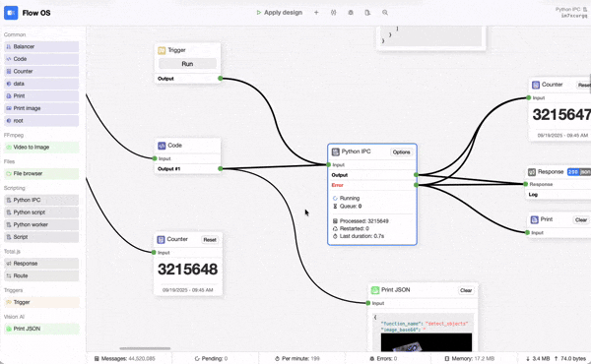The width and height of the screenshot is (591, 364).
Task: Click the Code node's icon on canvas
Action: click(x=162, y=146)
